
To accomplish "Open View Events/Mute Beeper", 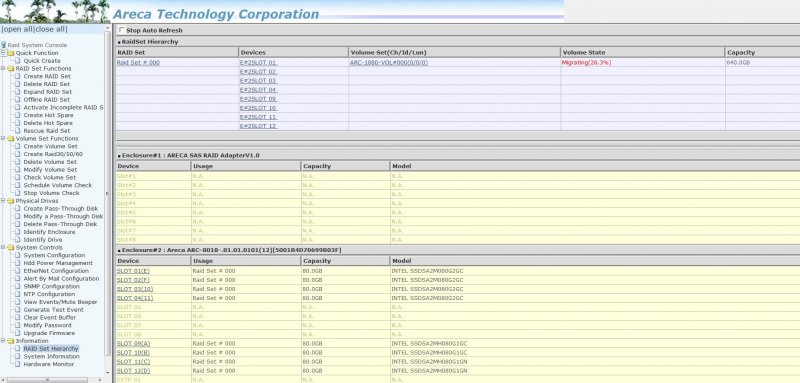I will click(x=60, y=302).
